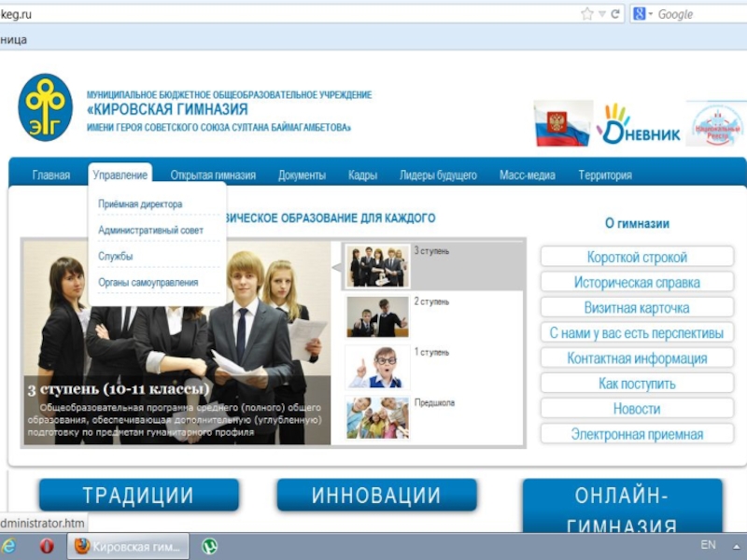Open the Национальный Реестр badge

point(716,124)
